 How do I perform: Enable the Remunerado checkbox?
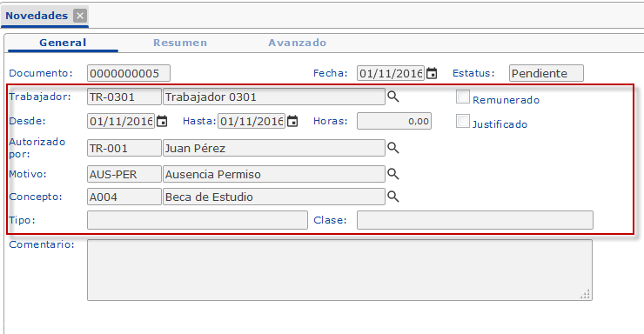tap(463, 97)
